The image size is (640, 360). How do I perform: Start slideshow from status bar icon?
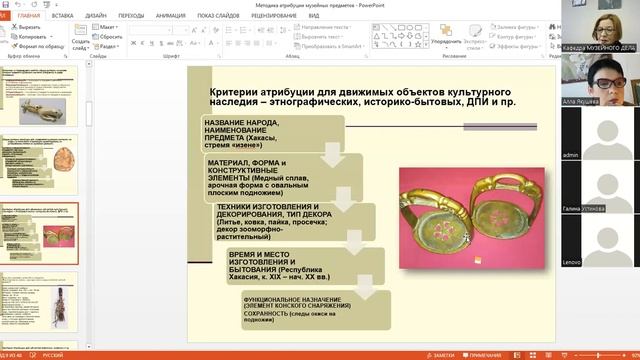coord(564,356)
